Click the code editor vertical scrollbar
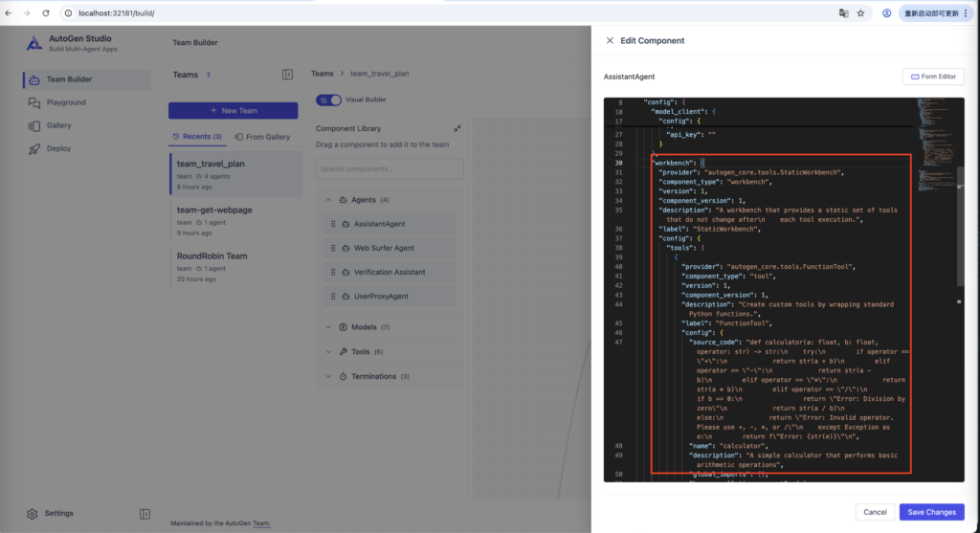The height and width of the screenshot is (533, 980). point(961,225)
